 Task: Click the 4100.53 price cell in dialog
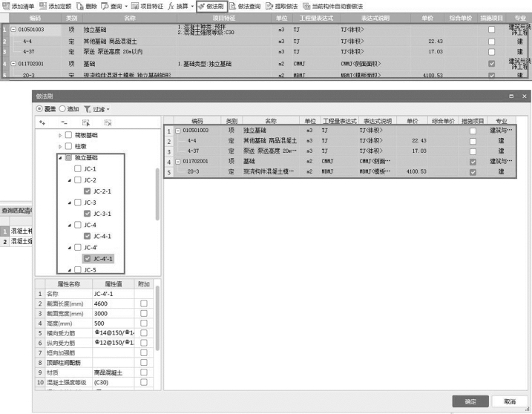point(413,171)
